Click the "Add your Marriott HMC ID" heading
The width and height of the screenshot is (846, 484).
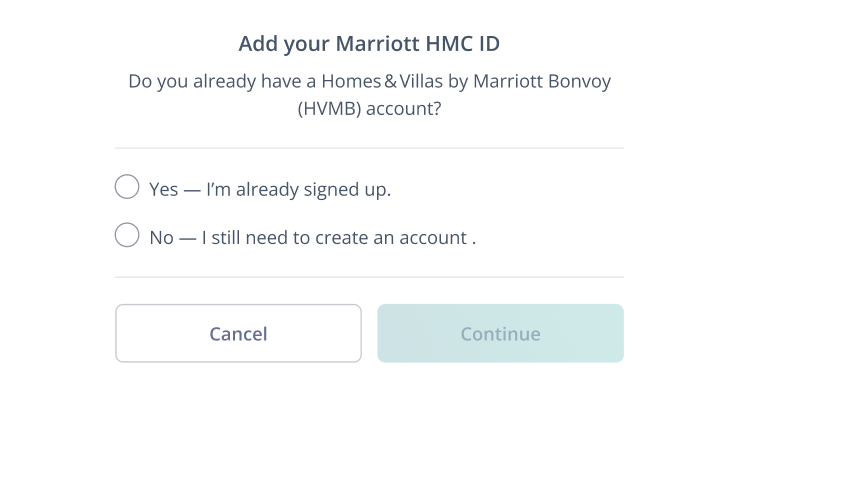click(369, 44)
